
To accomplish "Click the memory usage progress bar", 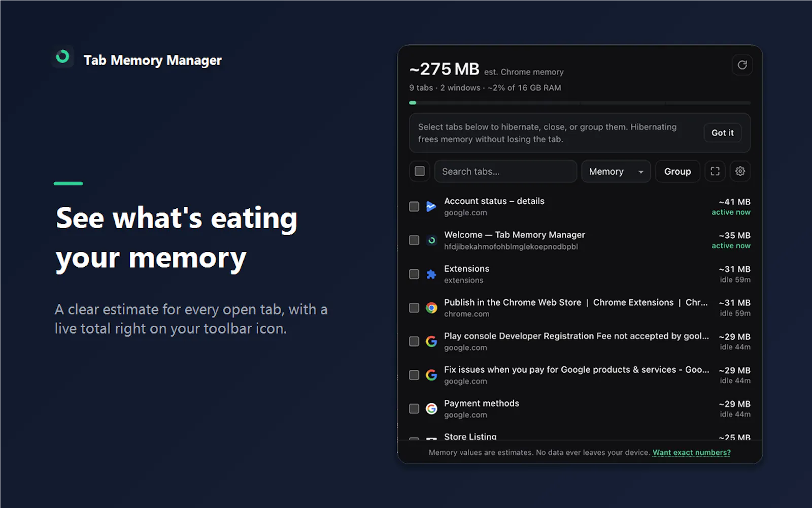I will tap(580, 103).
